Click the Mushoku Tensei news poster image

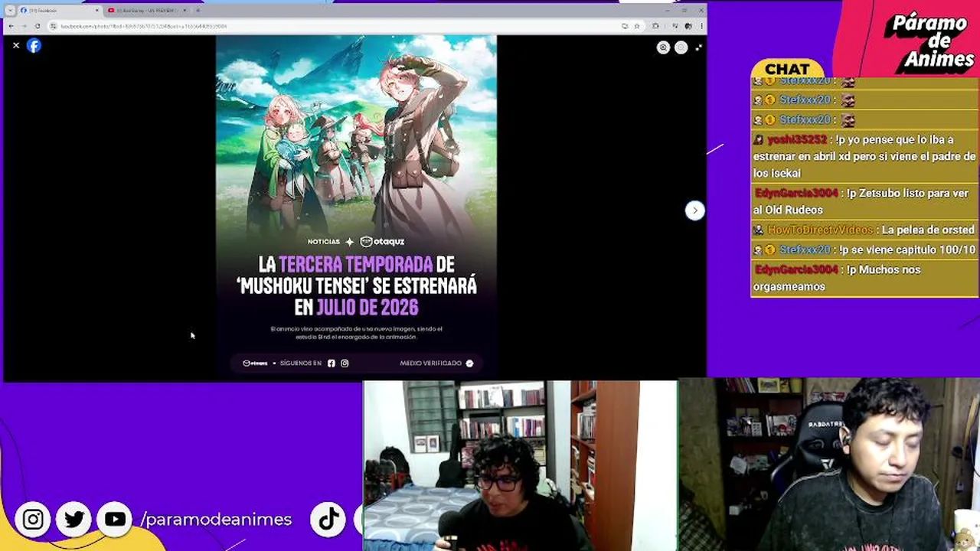[356, 207]
